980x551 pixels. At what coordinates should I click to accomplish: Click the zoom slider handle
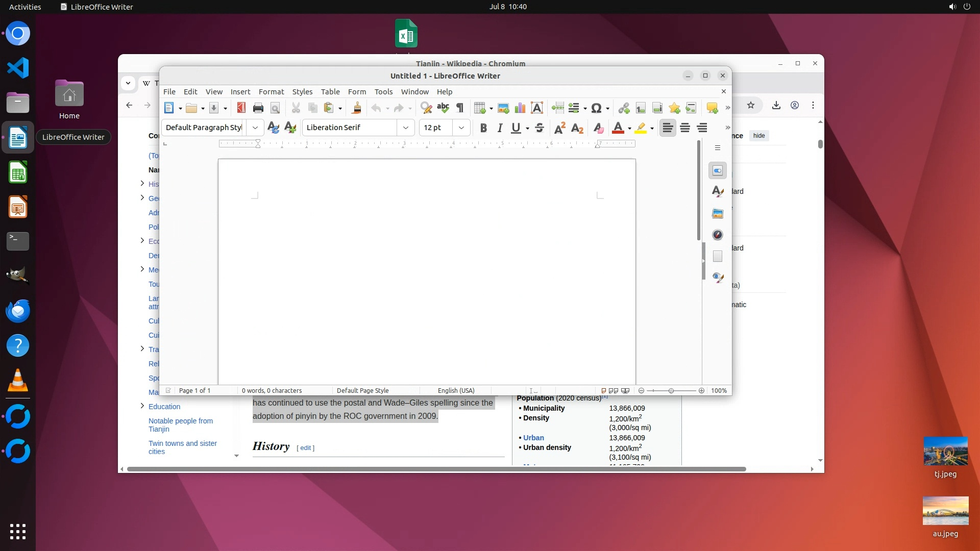coord(671,390)
